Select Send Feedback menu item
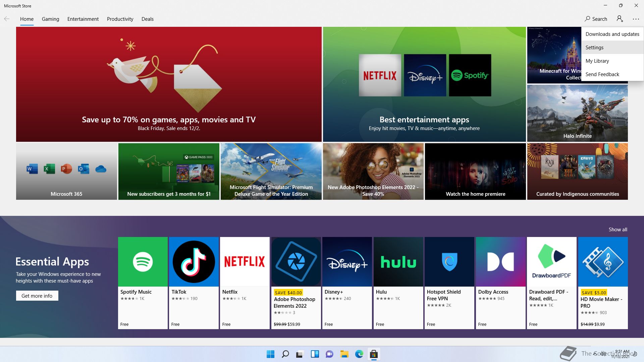Image resolution: width=644 pixels, height=362 pixels. pos(612,74)
